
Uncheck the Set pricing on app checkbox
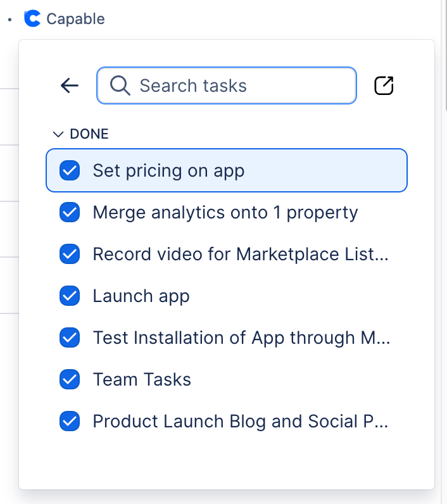tap(70, 170)
